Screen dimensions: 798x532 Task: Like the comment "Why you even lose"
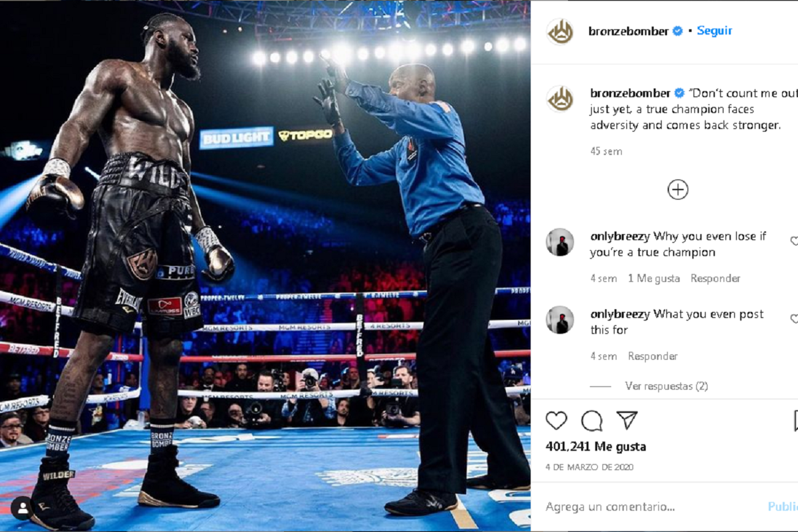pos(795,241)
